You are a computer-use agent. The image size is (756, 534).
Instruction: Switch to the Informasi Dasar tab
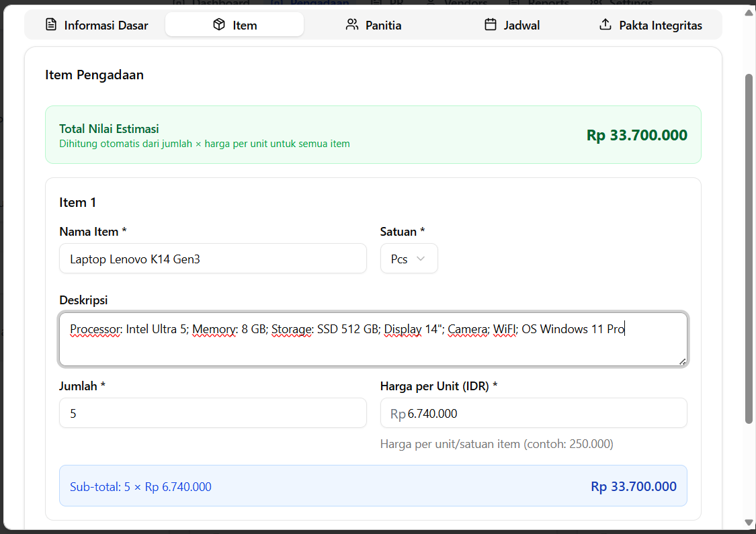pyautogui.click(x=96, y=26)
